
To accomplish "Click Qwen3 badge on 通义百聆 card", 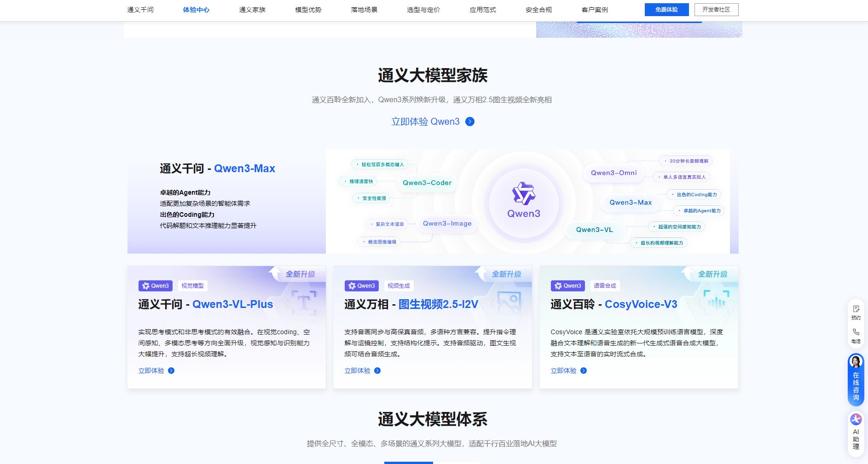I will click(568, 286).
